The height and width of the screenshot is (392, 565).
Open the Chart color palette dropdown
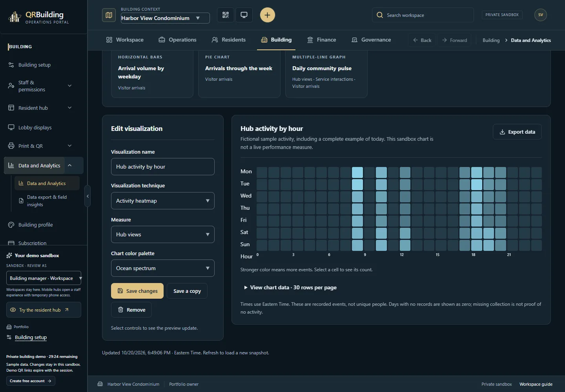163,268
